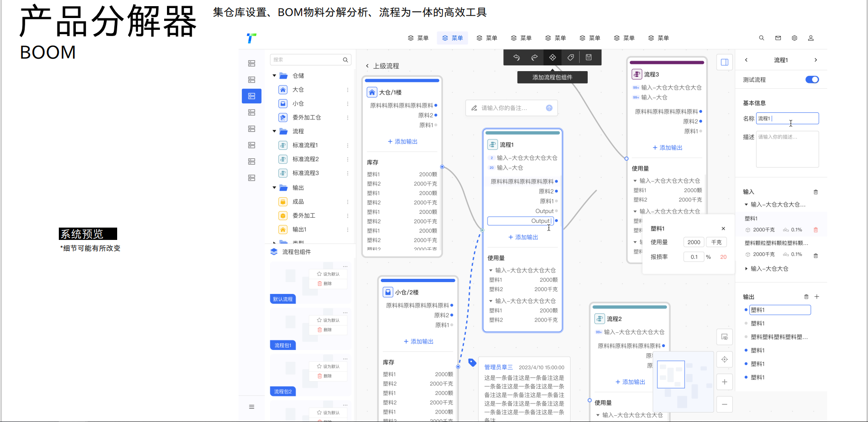Send the note with the arrow button
Image resolution: width=868 pixels, height=422 pixels.
tap(549, 108)
